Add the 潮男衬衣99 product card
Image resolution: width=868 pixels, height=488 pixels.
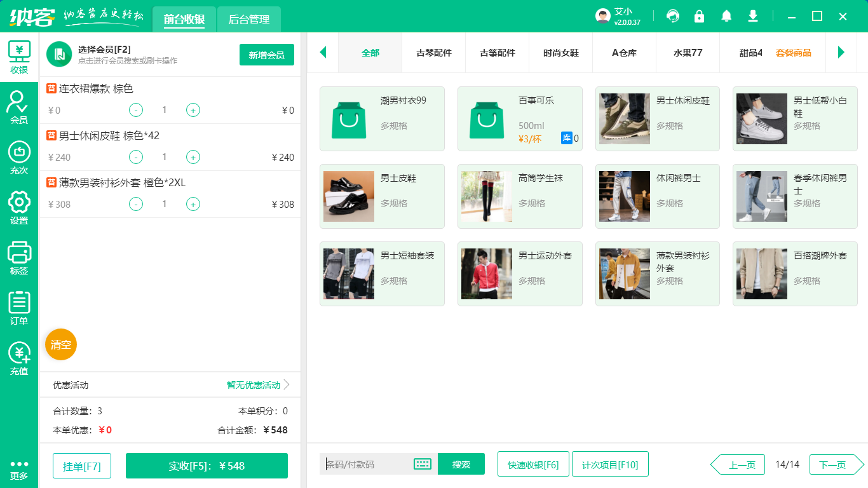coord(382,119)
